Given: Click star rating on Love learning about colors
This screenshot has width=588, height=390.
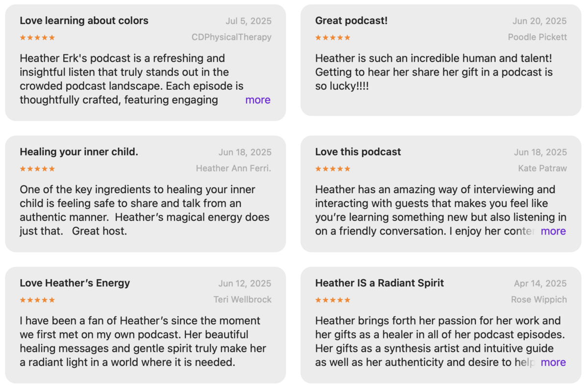Looking at the screenshot, I should click(37, 37).
